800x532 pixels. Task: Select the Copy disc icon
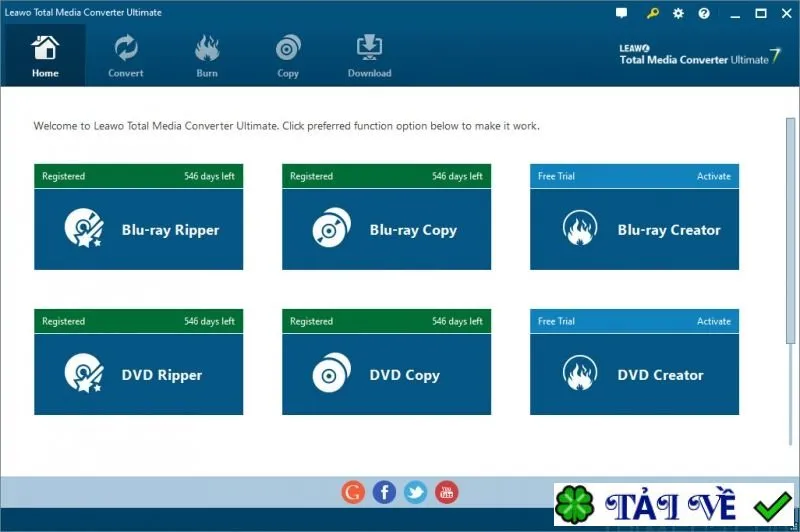288,48
